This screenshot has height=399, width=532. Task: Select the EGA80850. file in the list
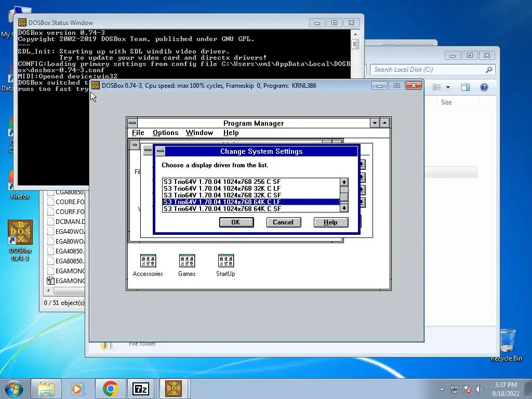click(x=66, y=261)
